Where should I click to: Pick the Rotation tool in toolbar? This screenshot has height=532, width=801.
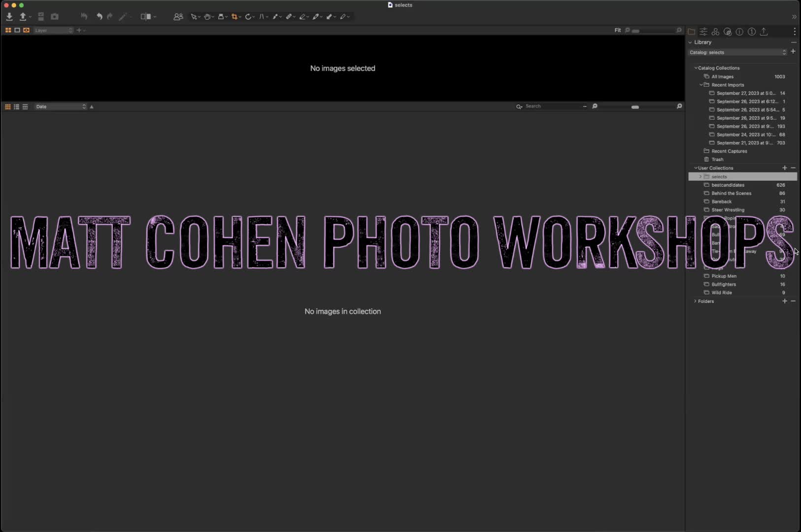248,17
